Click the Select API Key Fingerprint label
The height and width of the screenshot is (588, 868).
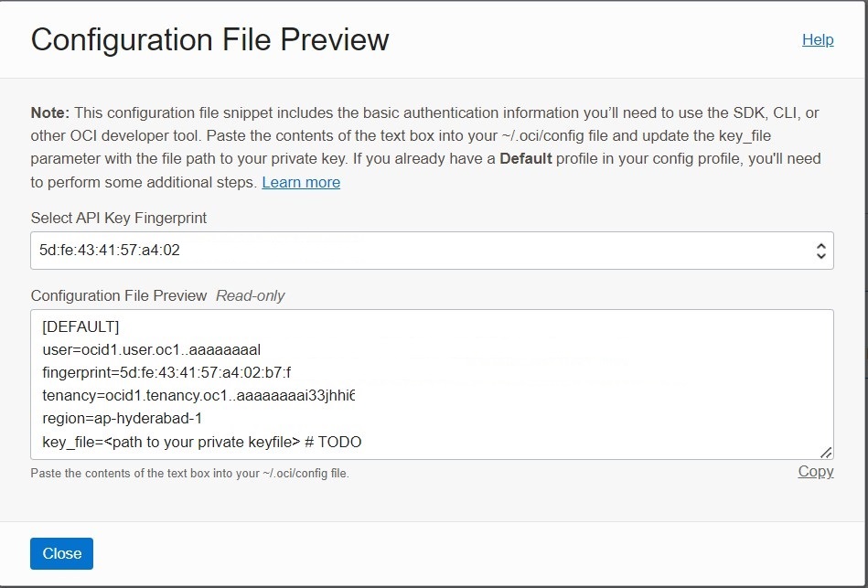119,219
